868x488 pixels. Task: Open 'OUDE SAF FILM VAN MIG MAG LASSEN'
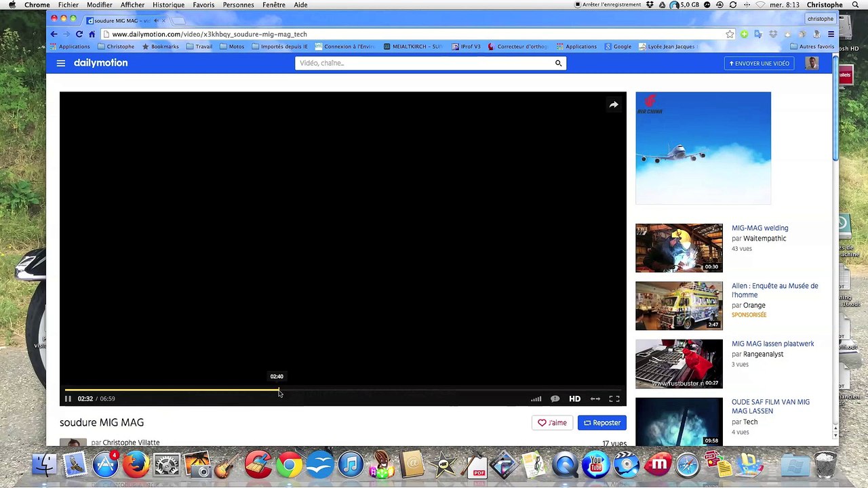coord(770,407)
